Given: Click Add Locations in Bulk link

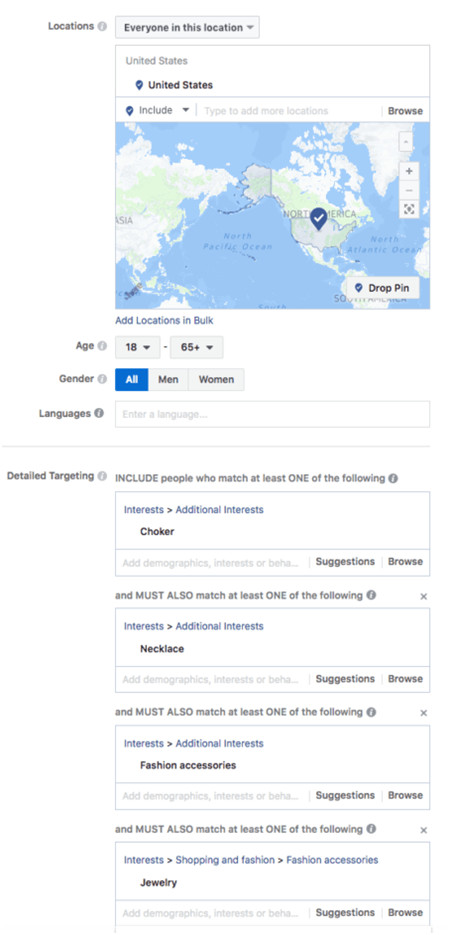Looking at the screenshot, I should [x=164, y=320].
